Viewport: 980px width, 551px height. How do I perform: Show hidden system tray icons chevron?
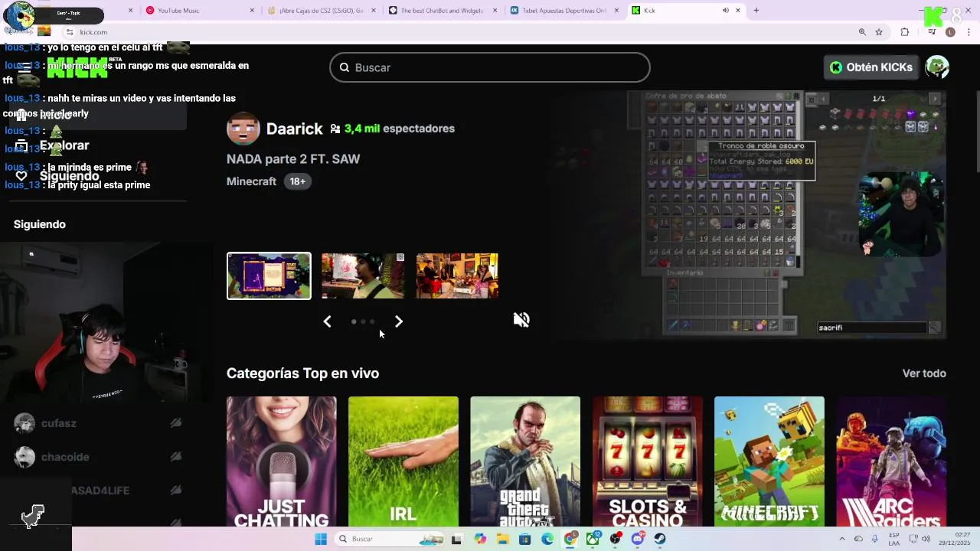click(842, 539)
